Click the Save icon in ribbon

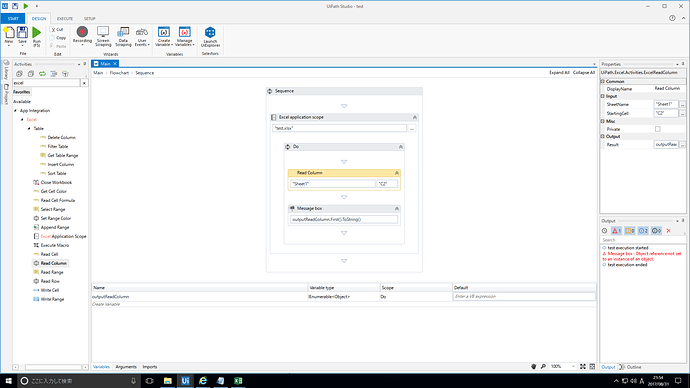tap(22, 33)
